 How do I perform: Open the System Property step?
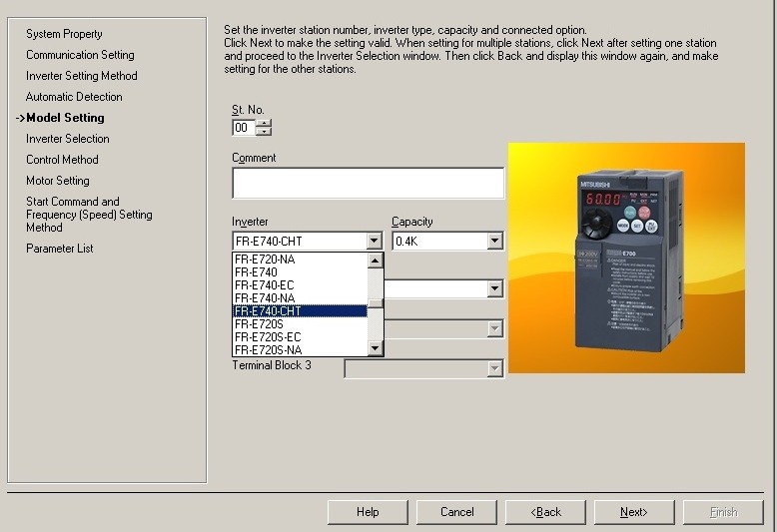(x=64, y=34)
